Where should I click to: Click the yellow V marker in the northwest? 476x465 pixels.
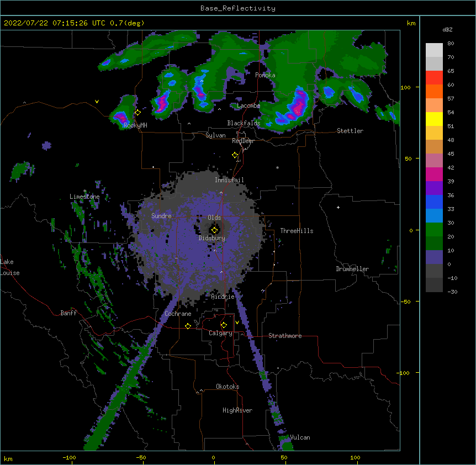click(97, 102)
